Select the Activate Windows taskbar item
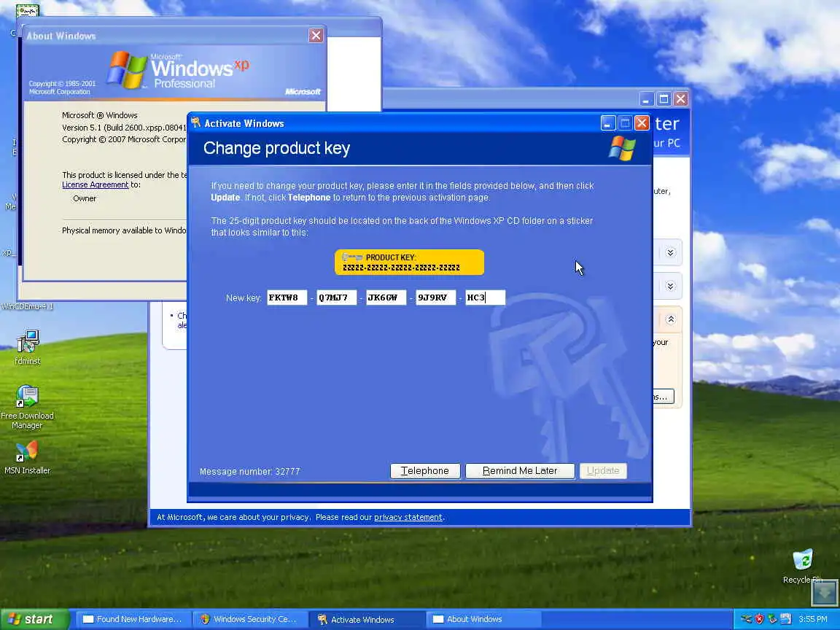This screenshot has height=630, width=840. point(367,619)
